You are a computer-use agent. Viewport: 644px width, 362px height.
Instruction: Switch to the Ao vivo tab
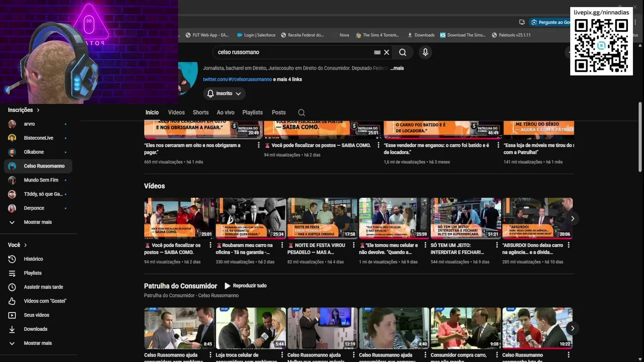pyautogui.click(x=225, y=113)
